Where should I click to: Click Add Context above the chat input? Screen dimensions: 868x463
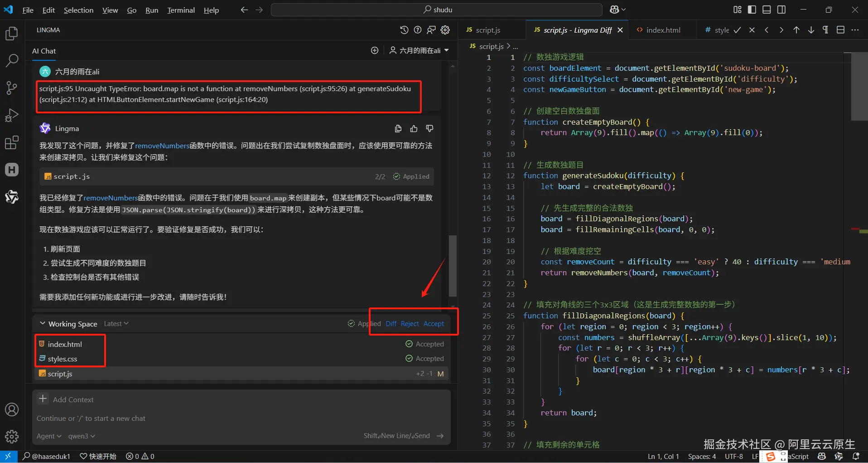[x=67, y=400]
